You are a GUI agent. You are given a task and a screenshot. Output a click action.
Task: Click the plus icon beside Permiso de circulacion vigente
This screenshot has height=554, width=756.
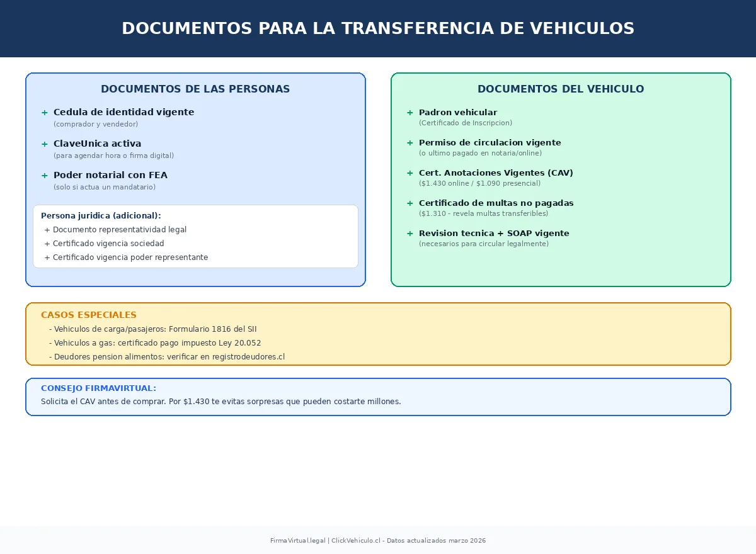409,143
